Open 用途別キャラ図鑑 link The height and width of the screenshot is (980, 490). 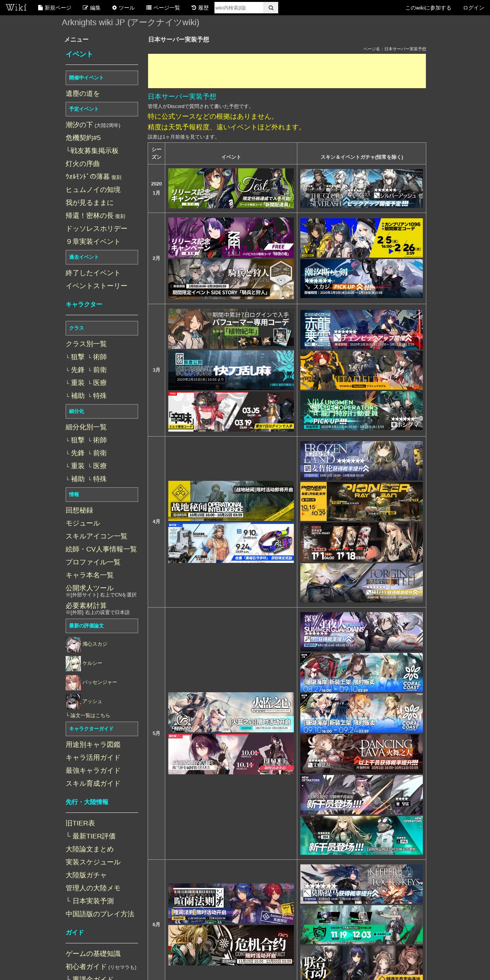click(93, 745)
